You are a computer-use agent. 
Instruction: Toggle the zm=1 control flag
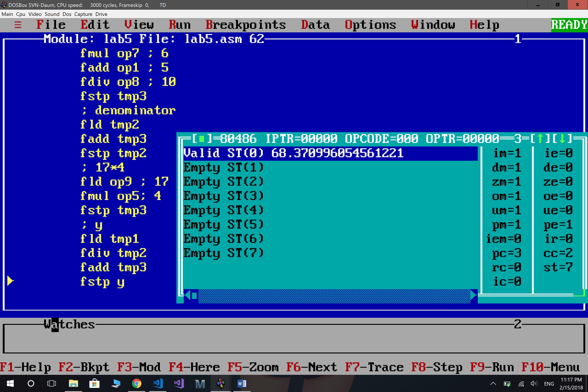click(x=506, y=182)
